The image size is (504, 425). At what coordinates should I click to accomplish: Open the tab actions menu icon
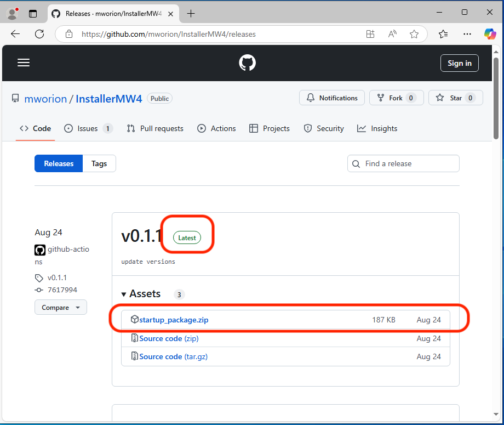33,14
